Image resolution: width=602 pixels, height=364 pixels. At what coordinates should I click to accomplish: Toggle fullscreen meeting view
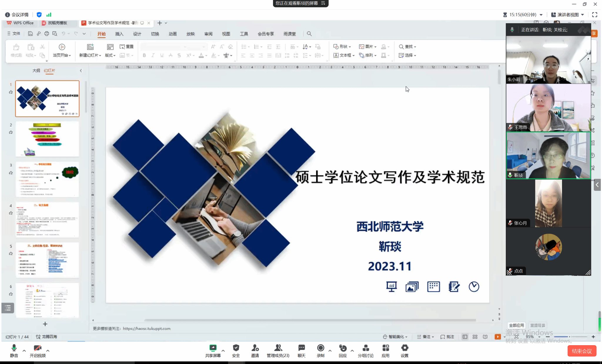click(595, 15)
